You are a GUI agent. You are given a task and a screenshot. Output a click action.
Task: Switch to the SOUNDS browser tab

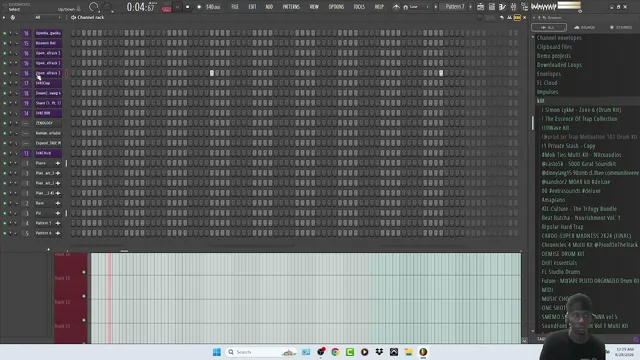click(x=584, y=27)
